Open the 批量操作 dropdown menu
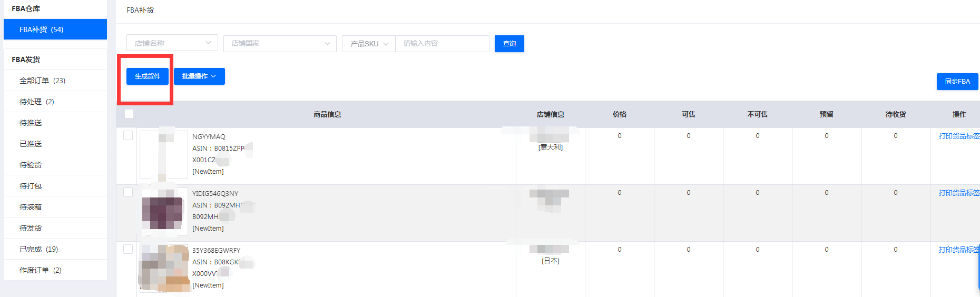 [199, 76]
